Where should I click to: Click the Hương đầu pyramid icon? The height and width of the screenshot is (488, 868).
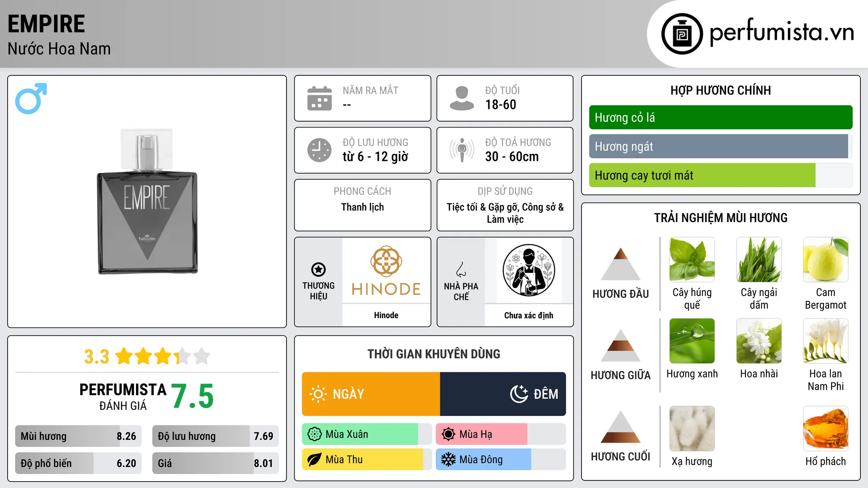620,264
